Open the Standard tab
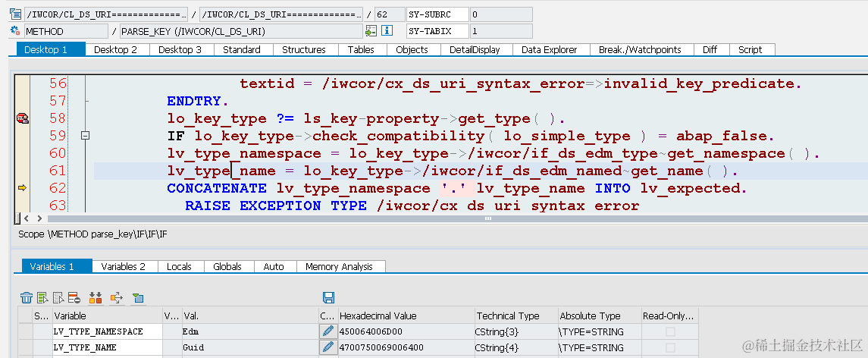Image resolution: width=868 pixels, height=358 pixels. coord(243,49)
